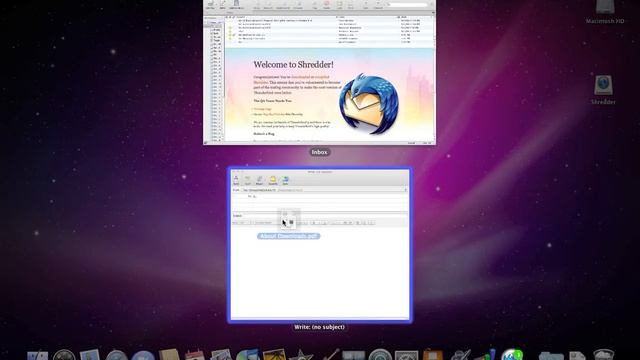
Task: Click Spell icon in Write window toolbar
Action: coord(248,180)
